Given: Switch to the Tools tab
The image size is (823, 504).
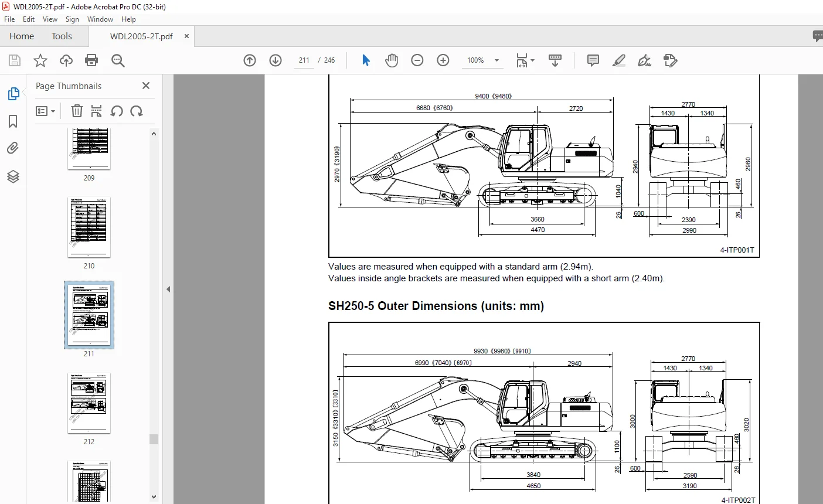Looking at the screenshot, I should [62, 36].
